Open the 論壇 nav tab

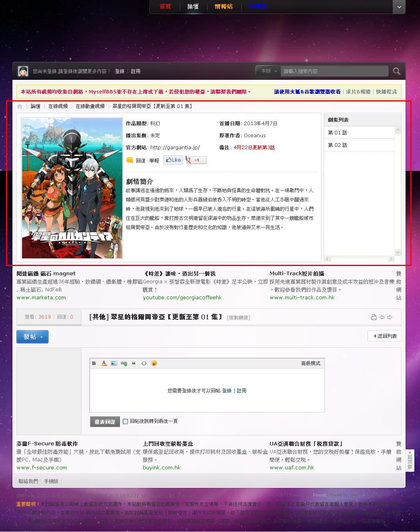pos(193,6)
